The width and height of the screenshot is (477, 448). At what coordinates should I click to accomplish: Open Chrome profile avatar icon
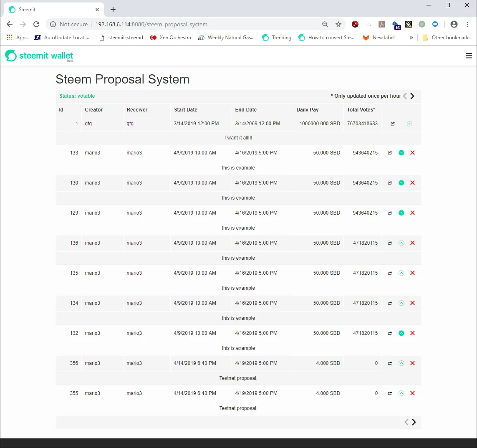(x=454, y=24)
